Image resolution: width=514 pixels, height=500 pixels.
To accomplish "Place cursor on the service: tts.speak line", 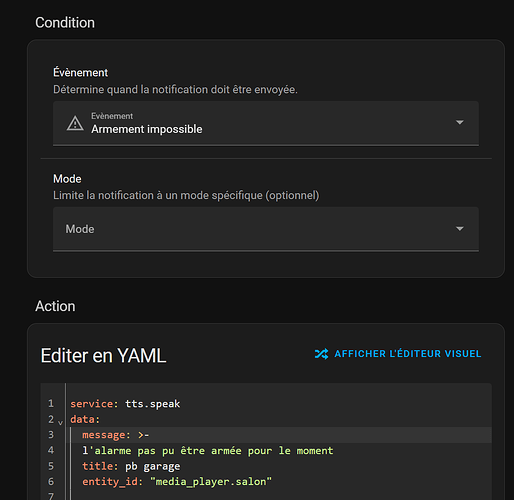I will (125, 404).
